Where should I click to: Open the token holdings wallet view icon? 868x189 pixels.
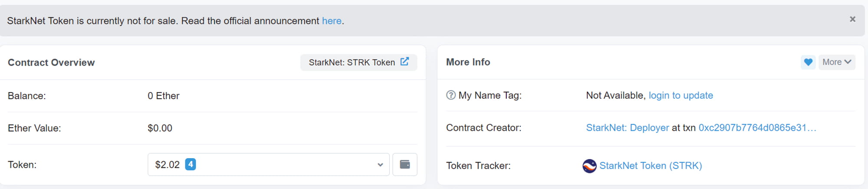[404, 165]
